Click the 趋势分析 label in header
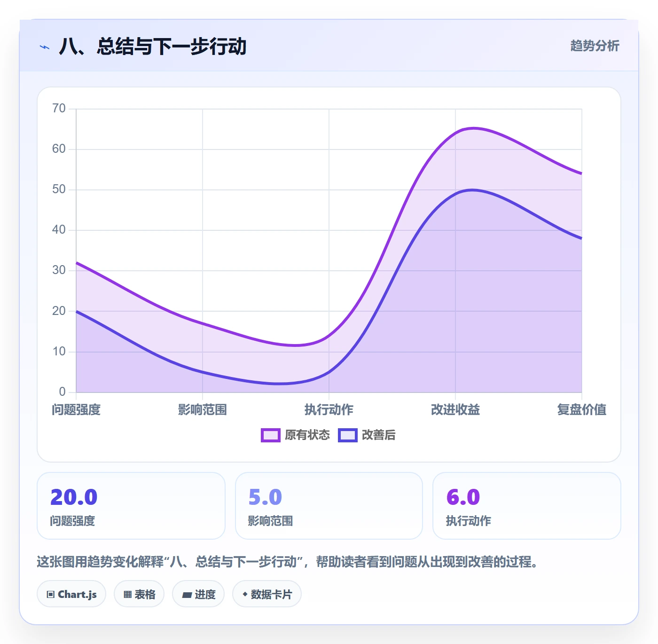This screenshot has height=644, width=658. [x=595, y=46]
